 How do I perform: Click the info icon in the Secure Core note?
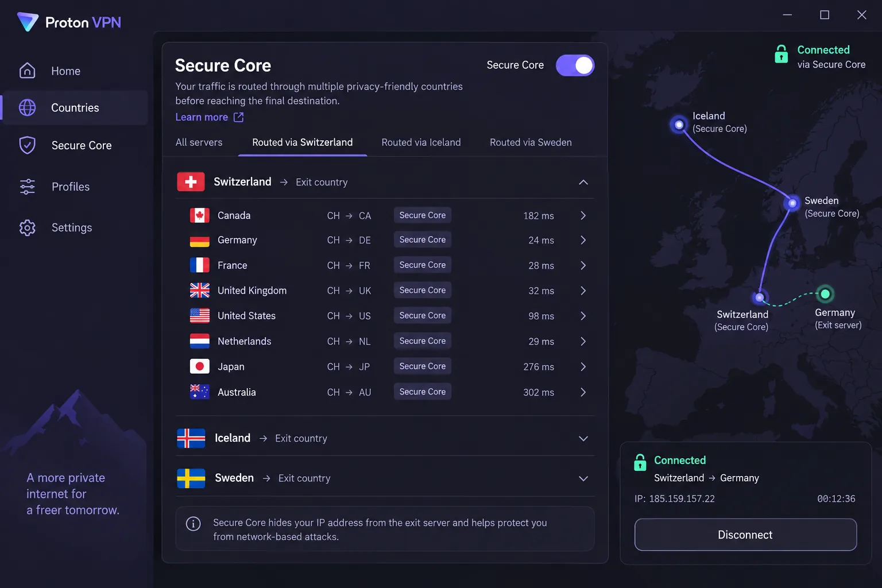pos(194,524)
